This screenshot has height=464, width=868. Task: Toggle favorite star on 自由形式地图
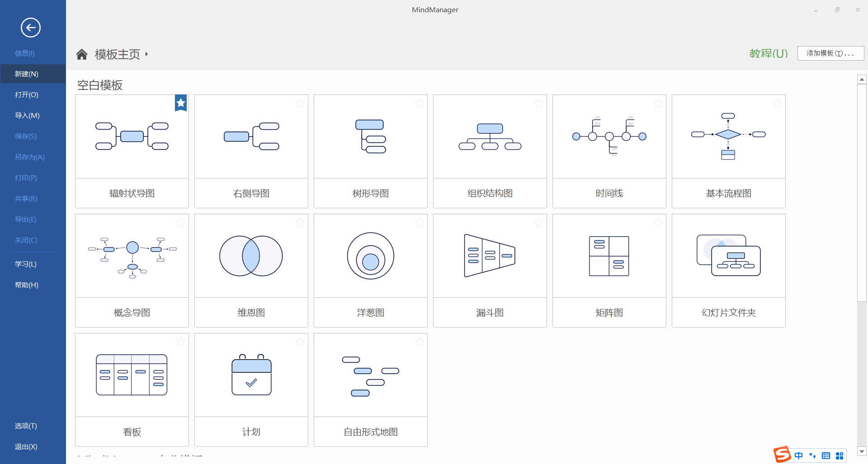[420, 342]
